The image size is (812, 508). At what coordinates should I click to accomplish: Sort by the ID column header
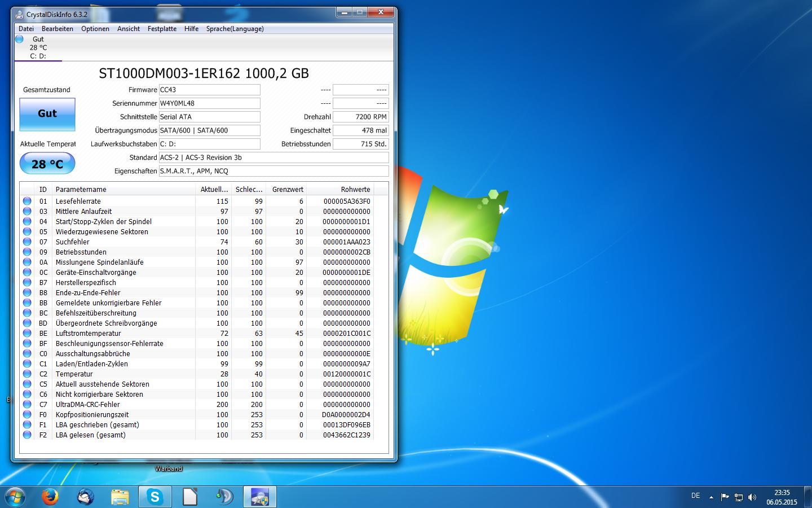(x=43, y=190)
